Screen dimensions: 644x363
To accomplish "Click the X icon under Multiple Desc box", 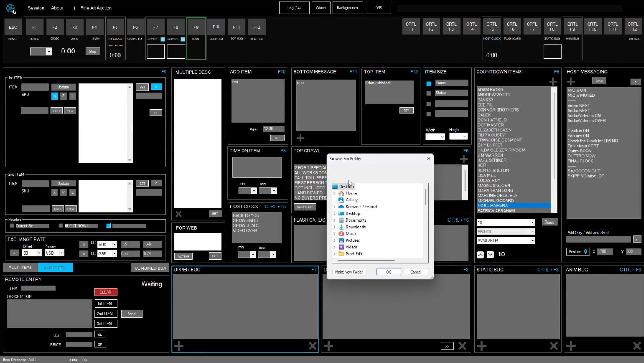I will (x=179, y=214).
